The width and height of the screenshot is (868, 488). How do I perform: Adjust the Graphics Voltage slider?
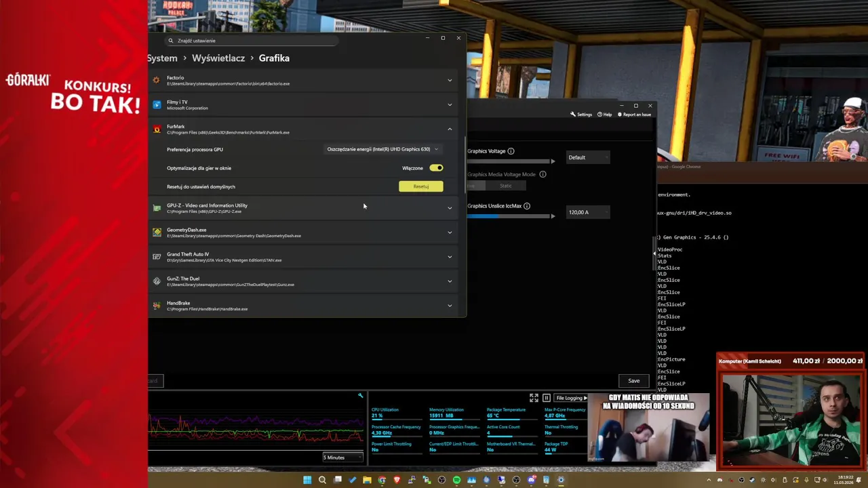(510, 161)
